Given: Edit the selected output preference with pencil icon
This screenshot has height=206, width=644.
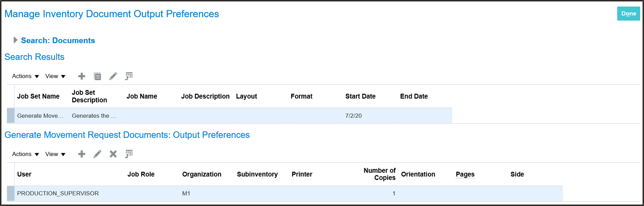Looking at the screenshot, I should [97, 154].
